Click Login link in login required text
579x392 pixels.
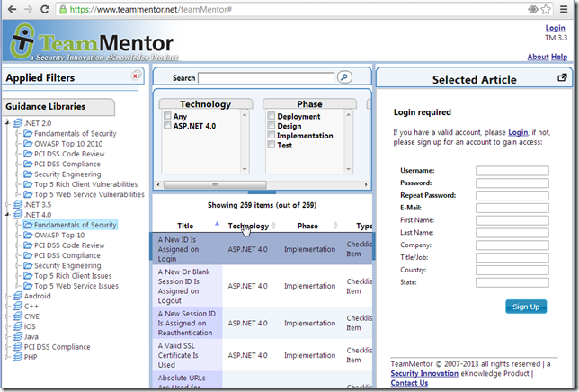point(518,132)
